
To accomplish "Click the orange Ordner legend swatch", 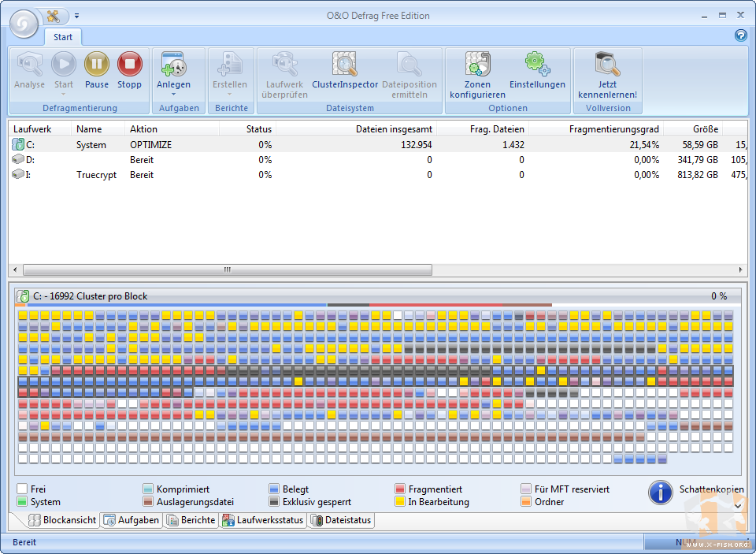I will coord(526,501).
